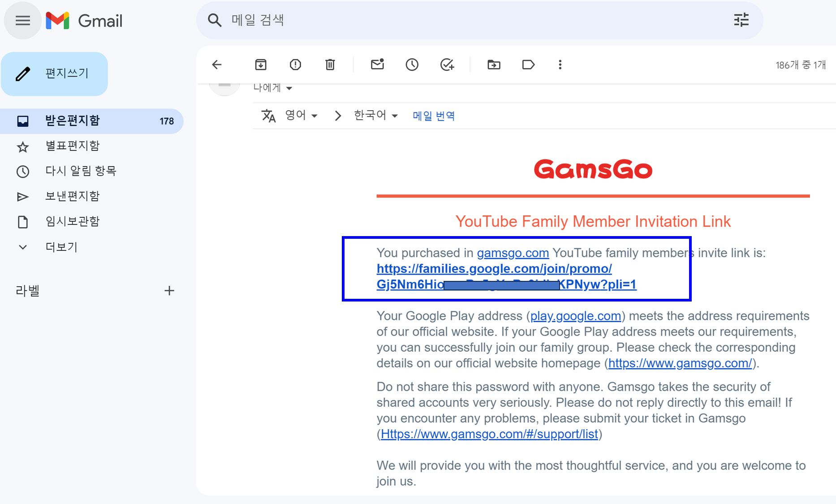Image resolution: width=836 pixels, height=504 pixels.
Task: Report this email as spam
Action: point(295,65)
